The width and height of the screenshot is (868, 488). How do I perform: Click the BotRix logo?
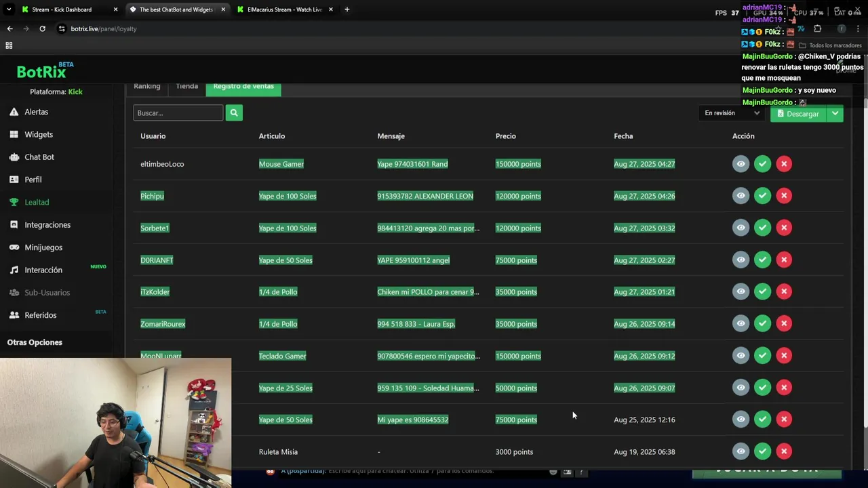(45, 70)
